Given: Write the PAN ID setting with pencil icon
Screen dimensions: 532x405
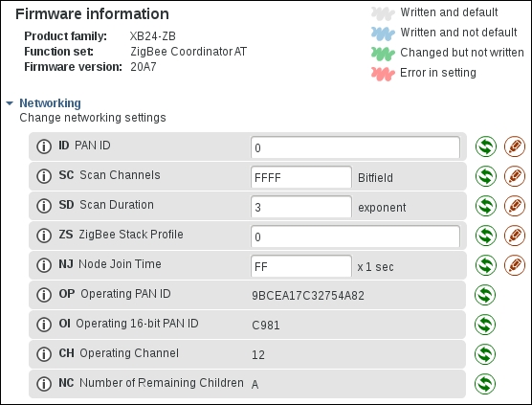Looking at the screenshot, I should [x=515, y=146].
